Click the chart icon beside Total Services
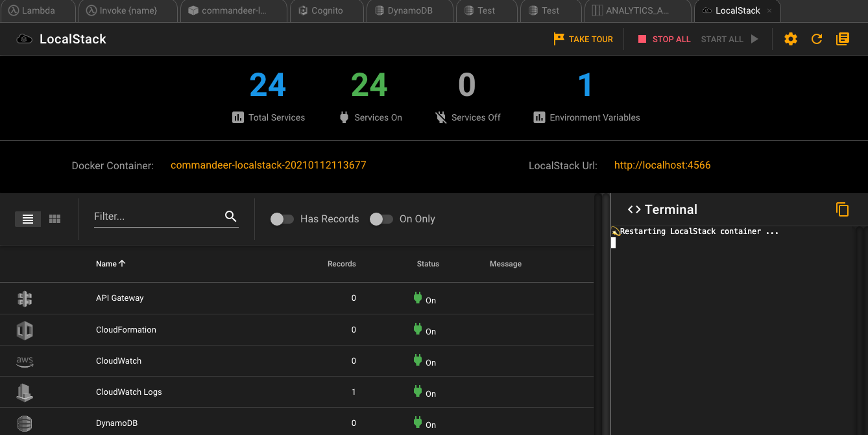The image size is (868, 435). click(238, 117)
